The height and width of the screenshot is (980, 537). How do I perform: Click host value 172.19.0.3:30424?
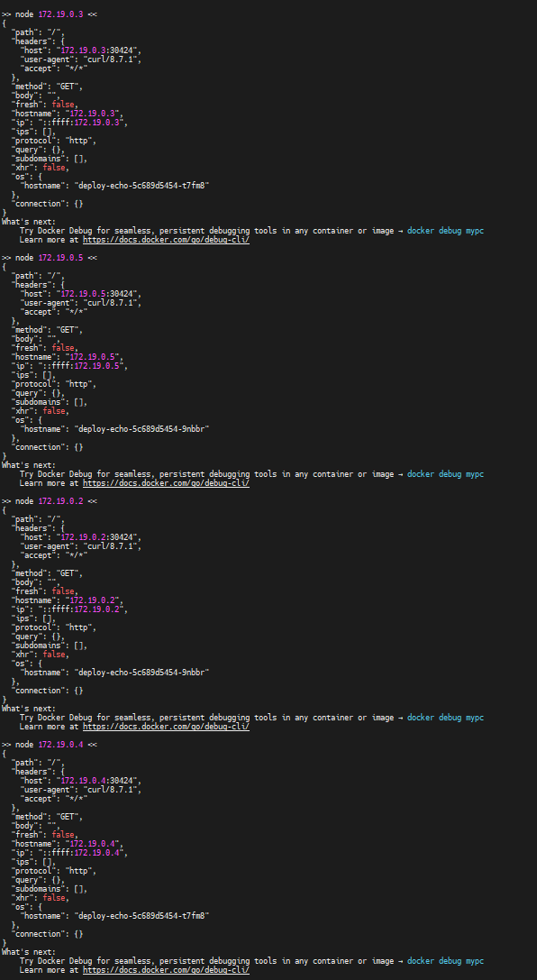click(98, 50)
